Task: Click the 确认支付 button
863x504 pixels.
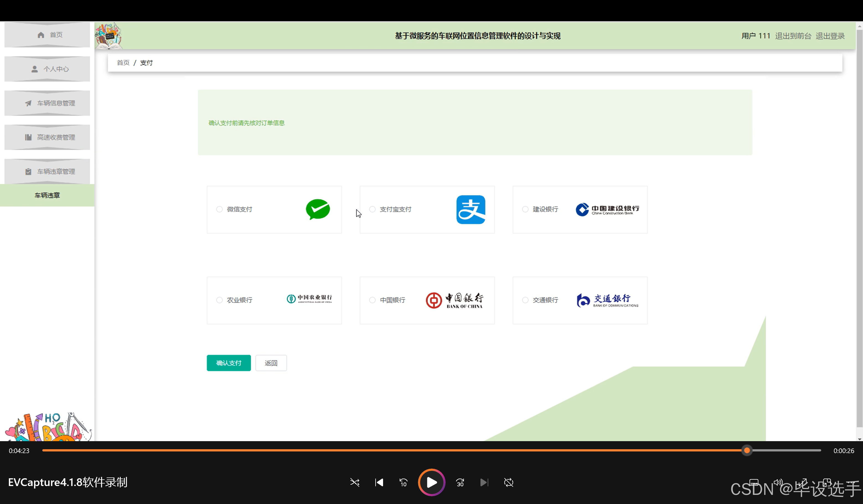Action: coord(229,363)
